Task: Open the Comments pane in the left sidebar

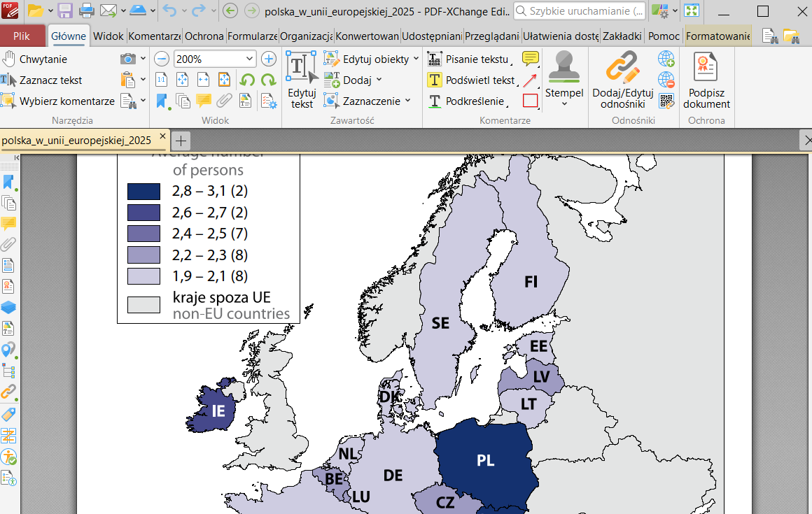Action: 8,223
